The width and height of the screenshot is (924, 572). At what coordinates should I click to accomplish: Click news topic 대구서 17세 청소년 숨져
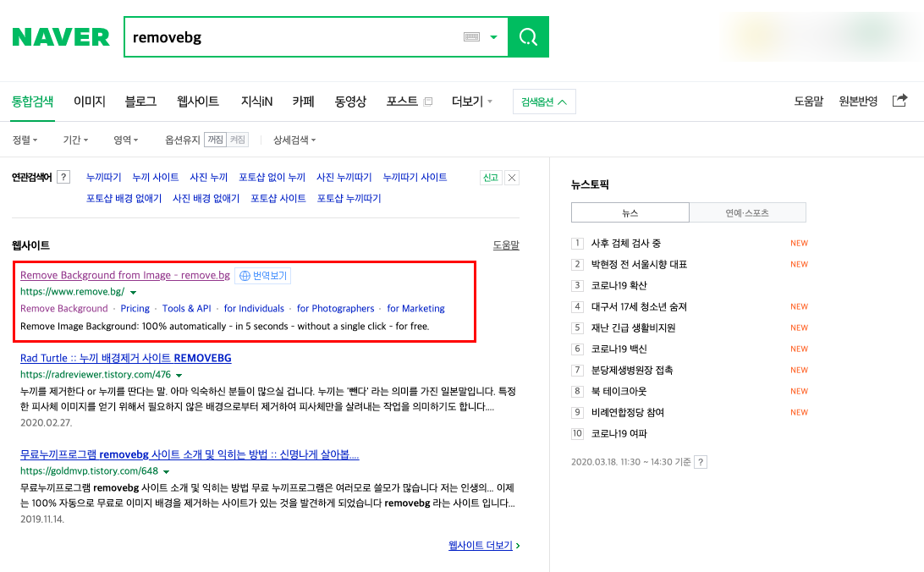[x=639, y=307]
